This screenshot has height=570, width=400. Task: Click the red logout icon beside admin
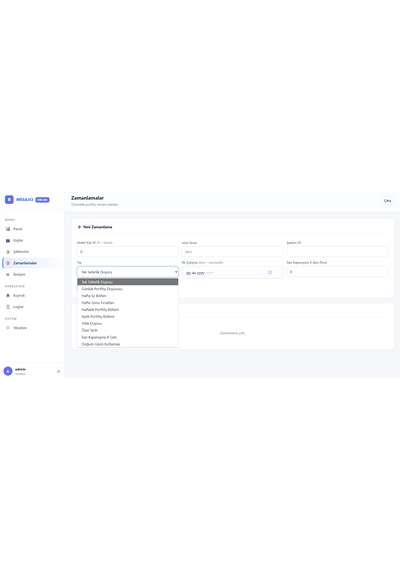tap(58, 371)
